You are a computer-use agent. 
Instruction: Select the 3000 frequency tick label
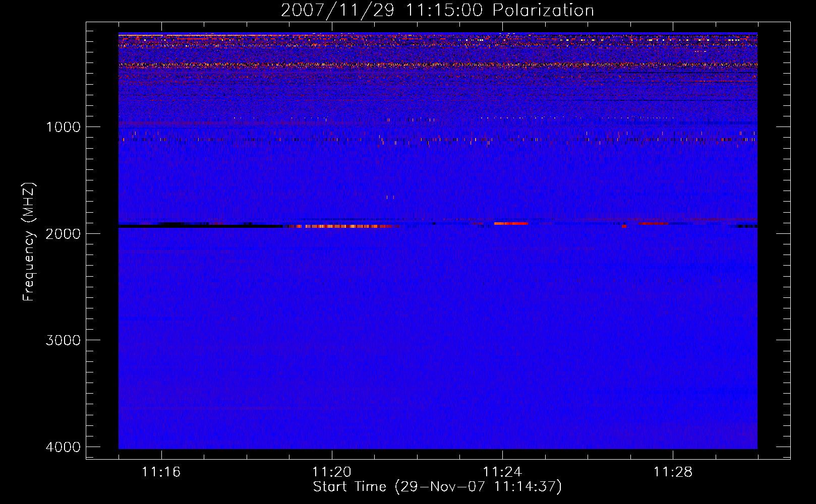pyautogui.click(x=63, y=340)
